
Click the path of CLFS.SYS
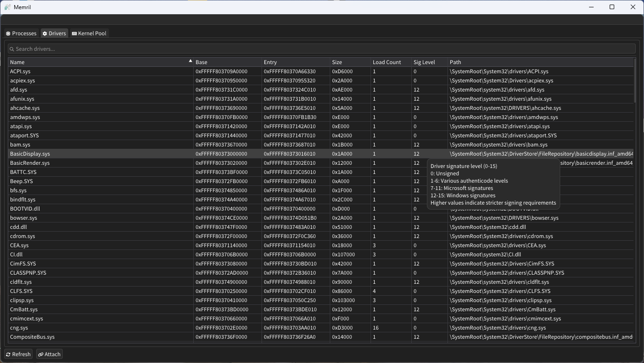click(500, 291)
